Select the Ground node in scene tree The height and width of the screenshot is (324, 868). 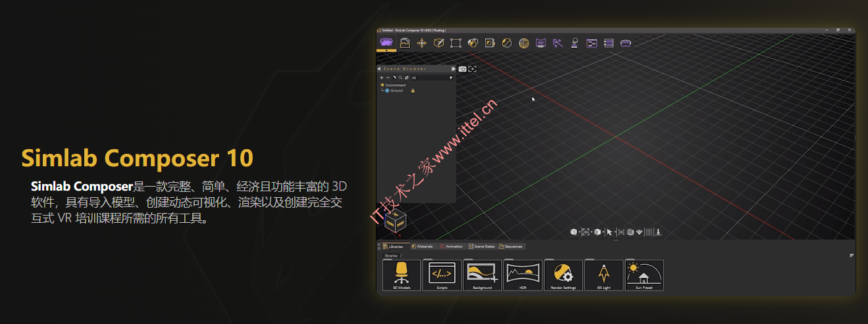tap(393, 91)
